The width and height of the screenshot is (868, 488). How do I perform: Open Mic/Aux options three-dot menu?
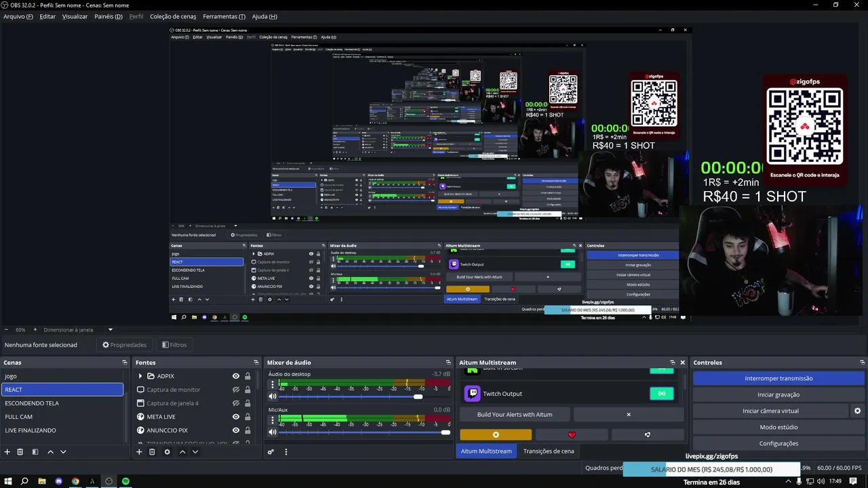pyautogui.click(x=272, y=420)
